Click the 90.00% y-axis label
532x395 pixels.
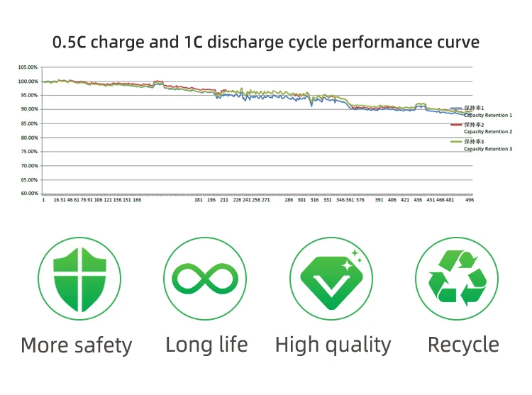[x=29, y=109]
